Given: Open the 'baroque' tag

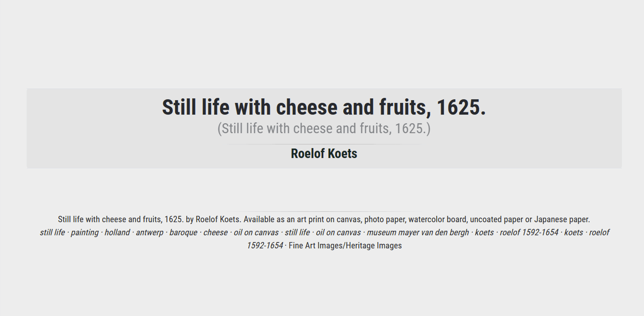Looking at the screenshot, I should click(183, 233).
